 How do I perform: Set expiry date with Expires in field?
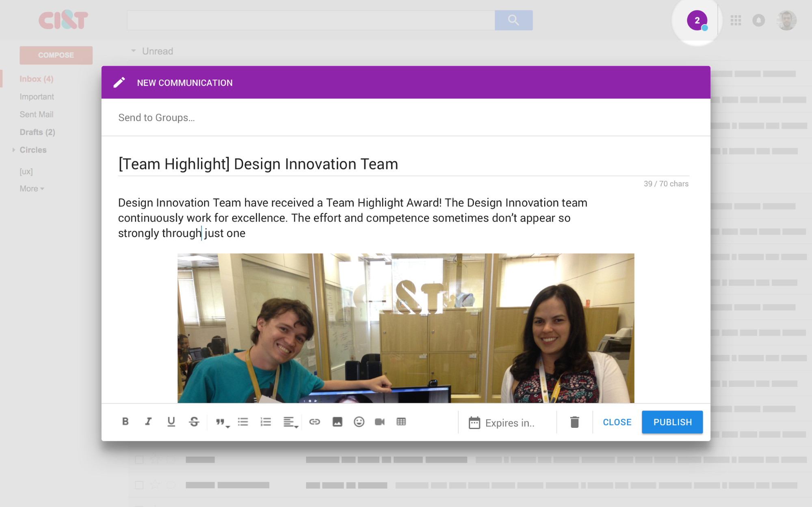(502, 423)
